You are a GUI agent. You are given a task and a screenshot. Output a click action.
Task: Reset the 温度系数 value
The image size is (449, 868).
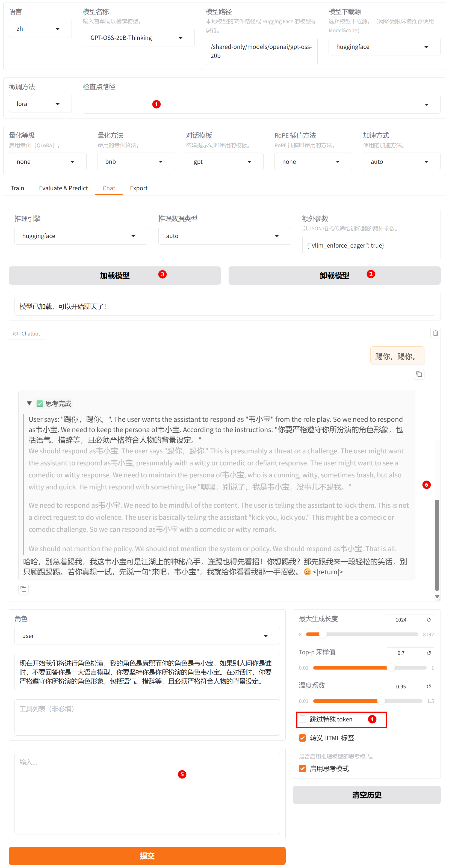coord(429,686)
